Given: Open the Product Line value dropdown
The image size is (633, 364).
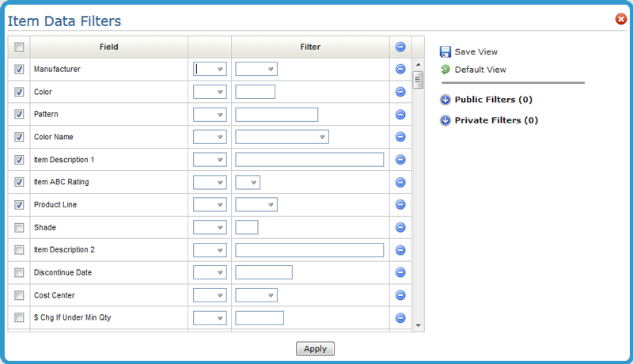Looking at the screenshot, I should [x=271, y=205].
